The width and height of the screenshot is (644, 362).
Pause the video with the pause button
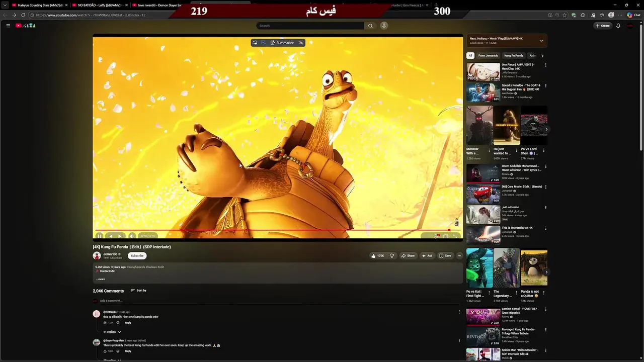click(x=99, y=236)
